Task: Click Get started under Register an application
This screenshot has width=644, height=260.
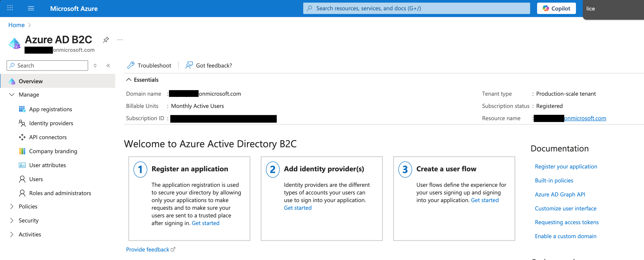Action: click(x=206, y=223)
